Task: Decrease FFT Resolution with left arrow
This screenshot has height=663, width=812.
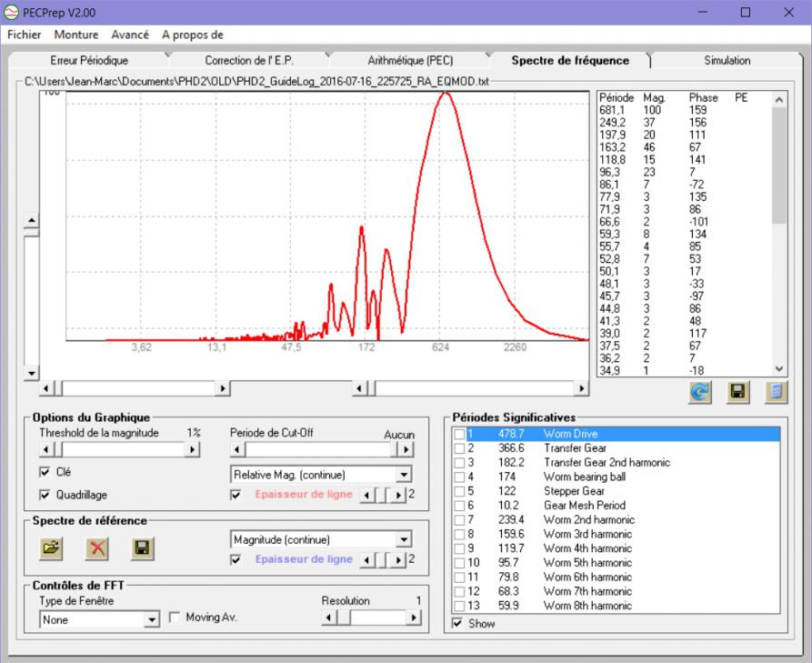Action: point(328,618)
